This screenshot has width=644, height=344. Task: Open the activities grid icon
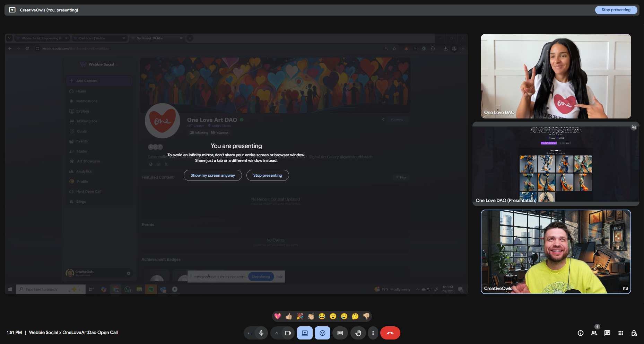tap(621, 333)
